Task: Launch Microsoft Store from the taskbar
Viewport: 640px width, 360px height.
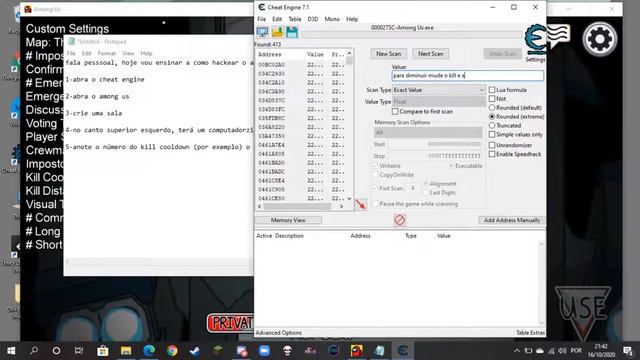Action: (x=102, y=351)
